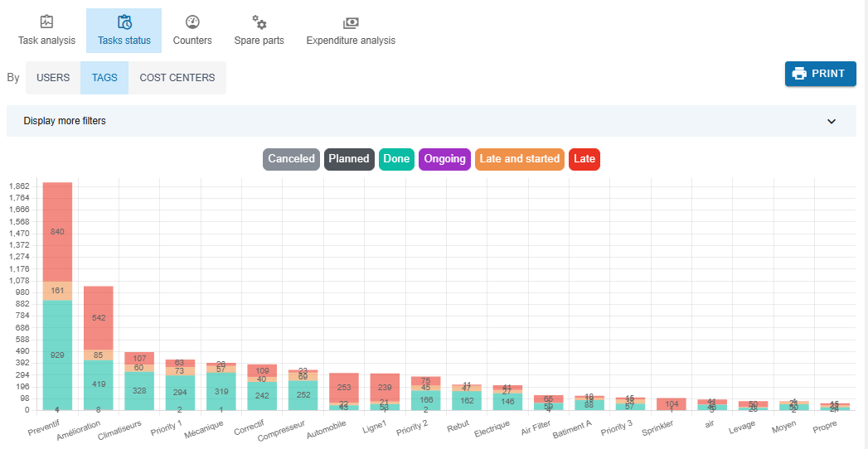The width and height of the screenshot is (868, 449).
Task: Toggle the Done legend series
Action: 396,159
